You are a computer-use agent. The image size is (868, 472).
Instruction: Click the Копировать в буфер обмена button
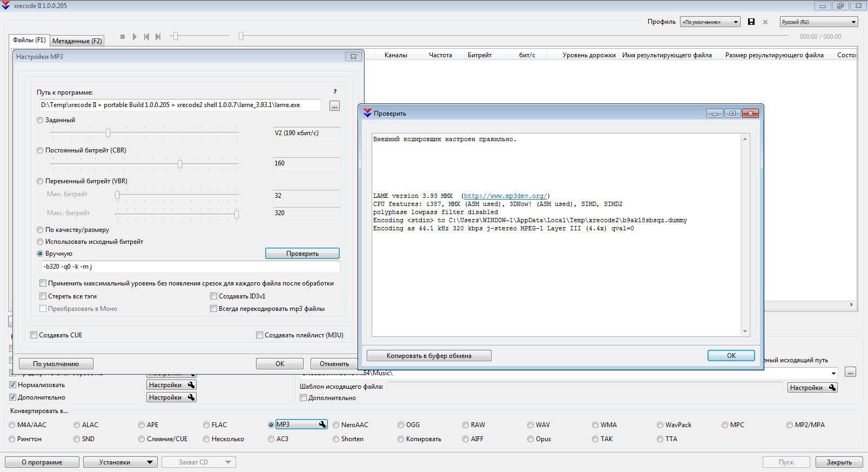pyautogui.click(x=429, y=356)
